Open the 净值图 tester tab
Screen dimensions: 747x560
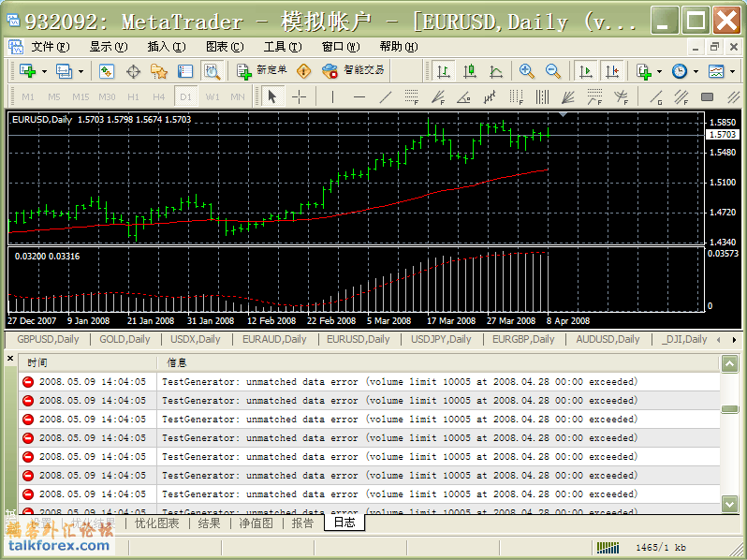tap(256, 523)
